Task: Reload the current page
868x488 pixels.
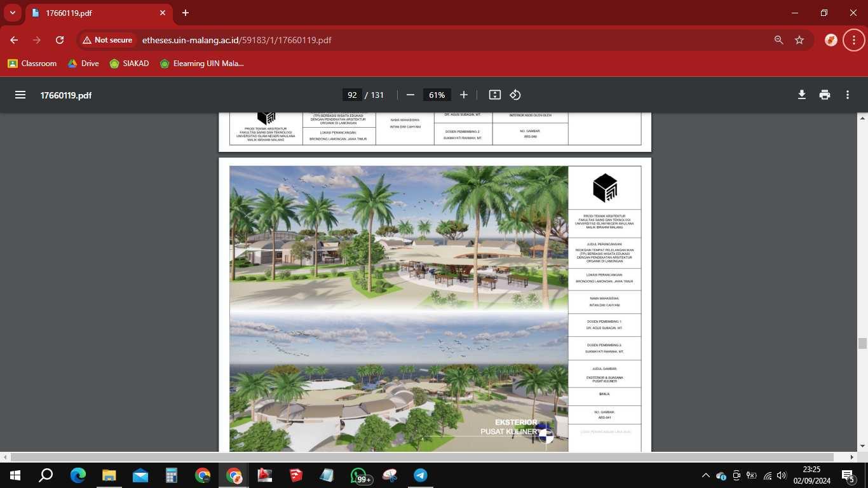Action: pyautogui.click(x=60, y=40)
